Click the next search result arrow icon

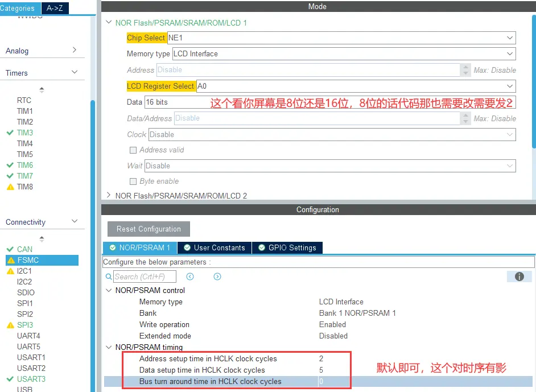pyautogui.click(x=217, y=277)
